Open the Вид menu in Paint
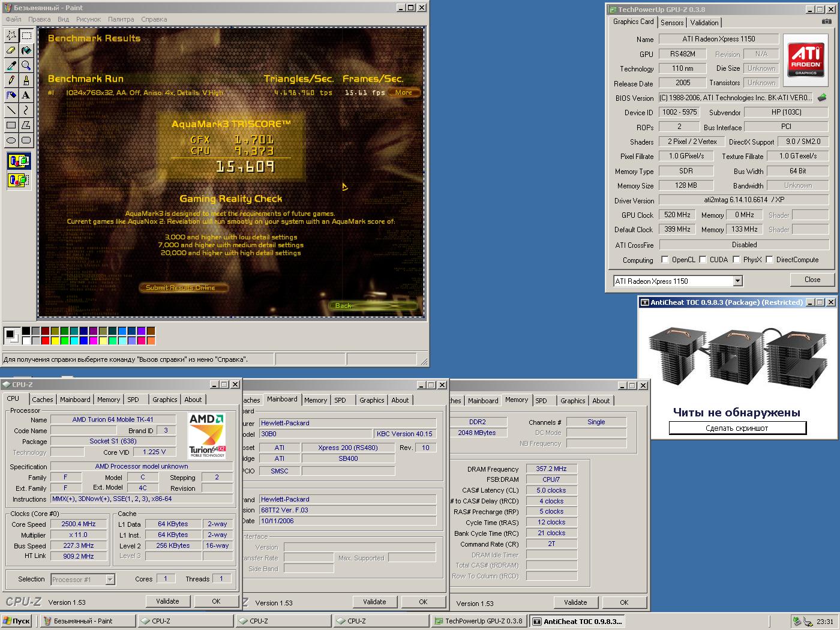The width and height of the screenshot is (840, 630). (63, 19)
